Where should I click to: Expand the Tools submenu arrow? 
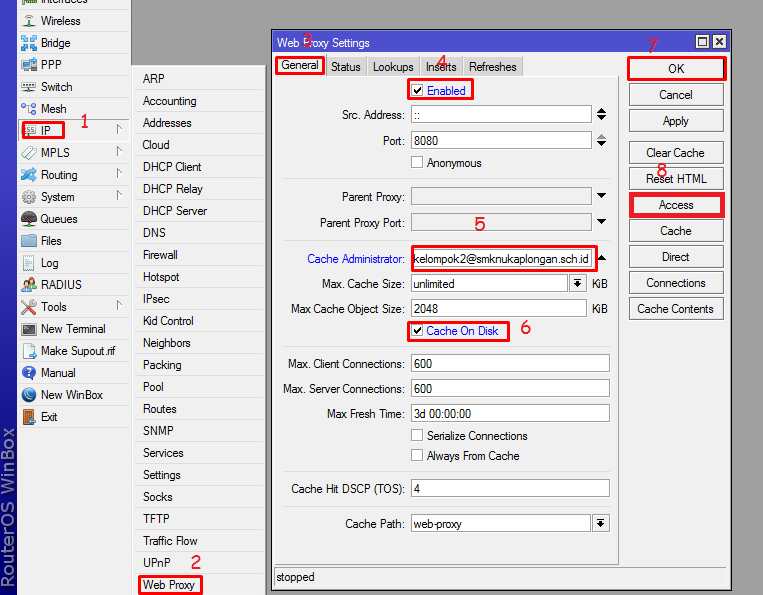coord(119,305)
